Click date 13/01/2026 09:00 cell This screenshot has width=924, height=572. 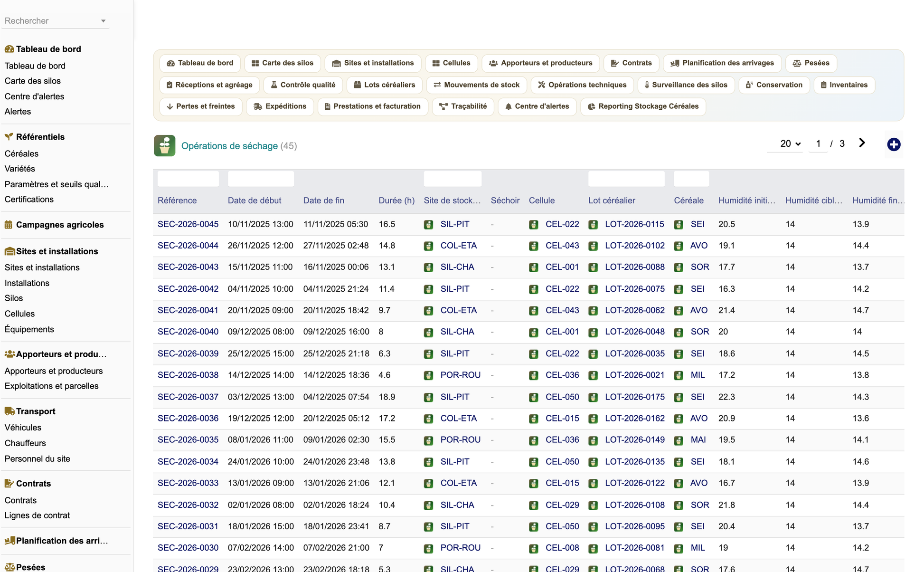pos(260,483)
